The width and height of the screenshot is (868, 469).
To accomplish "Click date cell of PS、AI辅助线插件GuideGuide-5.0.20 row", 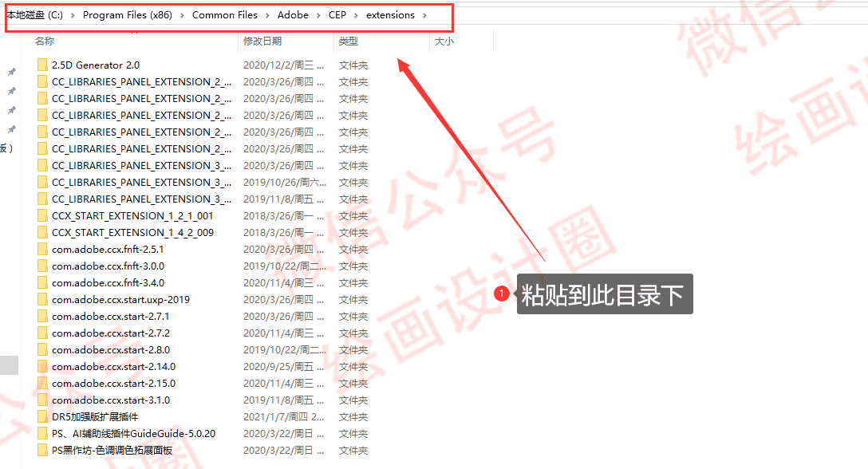I will pos(283,434).
